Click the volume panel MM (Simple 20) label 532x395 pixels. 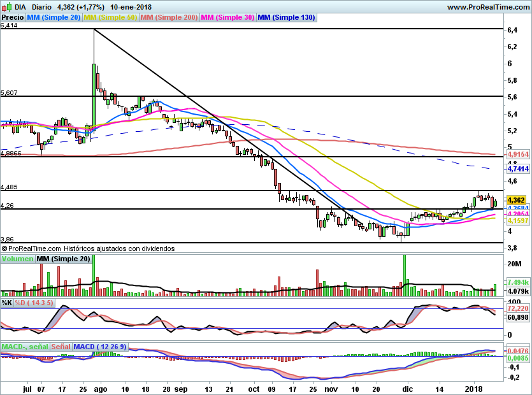pyautogui.click(x=64, y=259)
